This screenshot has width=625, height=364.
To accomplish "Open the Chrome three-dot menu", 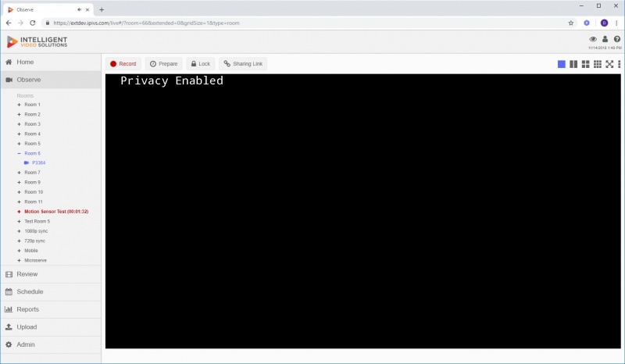I will coord(616,23).
